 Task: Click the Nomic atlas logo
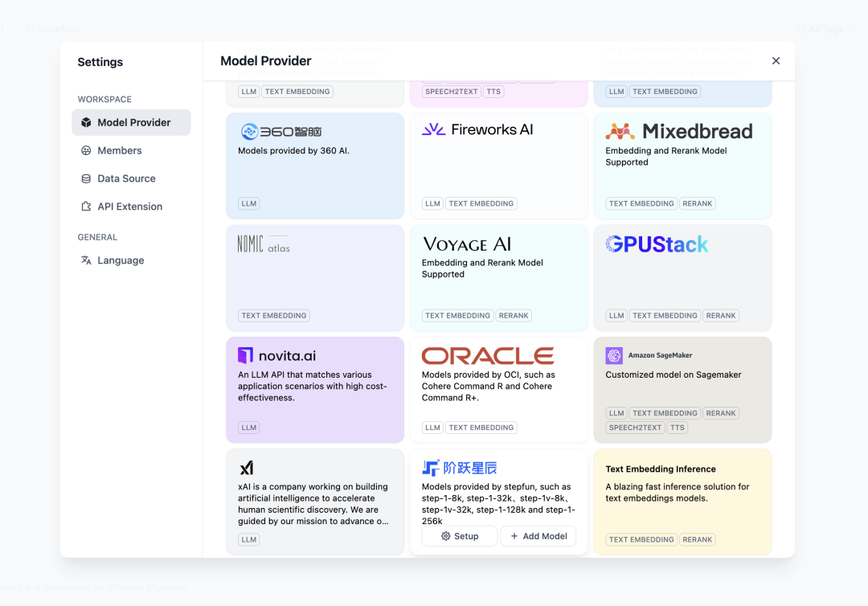tap(264, 244)
